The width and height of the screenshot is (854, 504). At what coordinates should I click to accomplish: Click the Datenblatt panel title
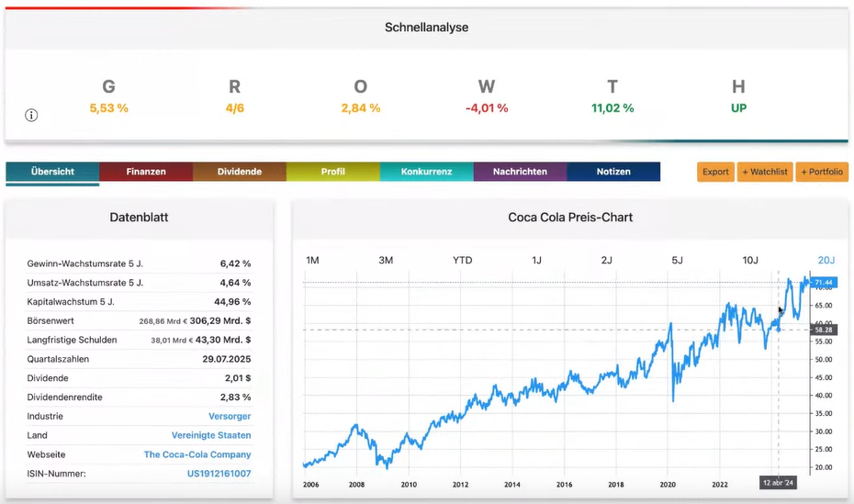[139, 218]
